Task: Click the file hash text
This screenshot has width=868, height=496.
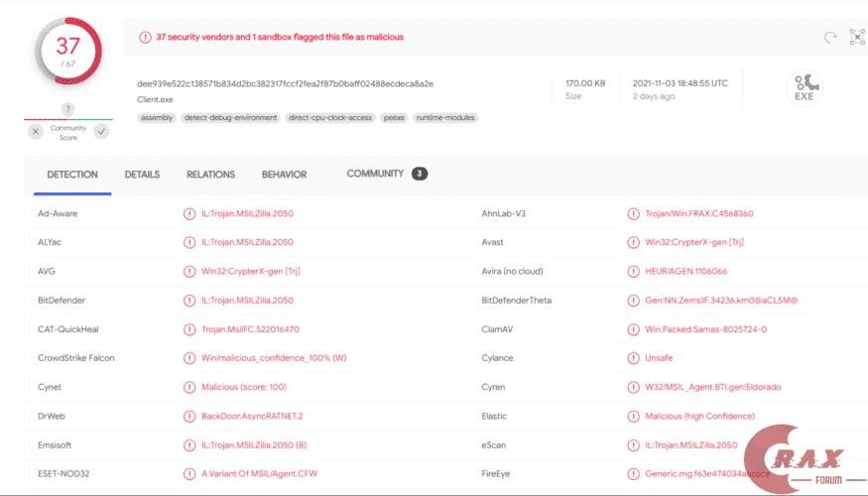Action: (285, 83)
